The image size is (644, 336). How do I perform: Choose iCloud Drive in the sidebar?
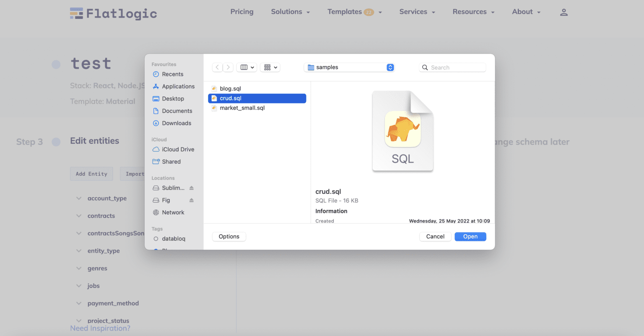[x=178, y=150]
